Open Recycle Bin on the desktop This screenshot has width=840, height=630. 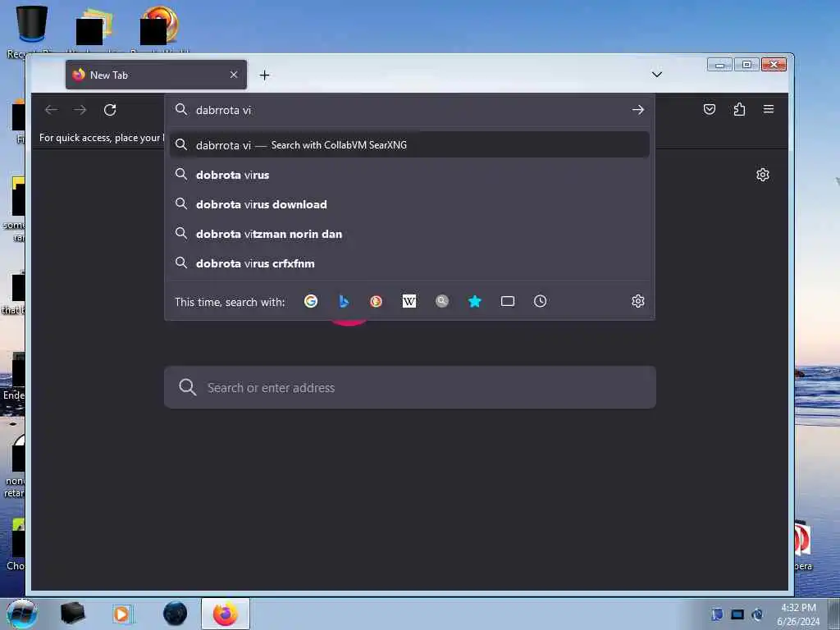[32, 30]
